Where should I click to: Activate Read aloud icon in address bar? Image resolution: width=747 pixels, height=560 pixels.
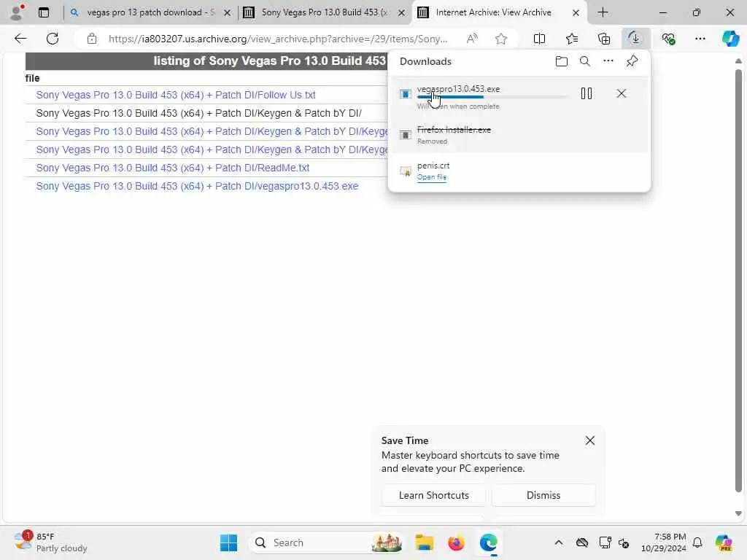472,39
